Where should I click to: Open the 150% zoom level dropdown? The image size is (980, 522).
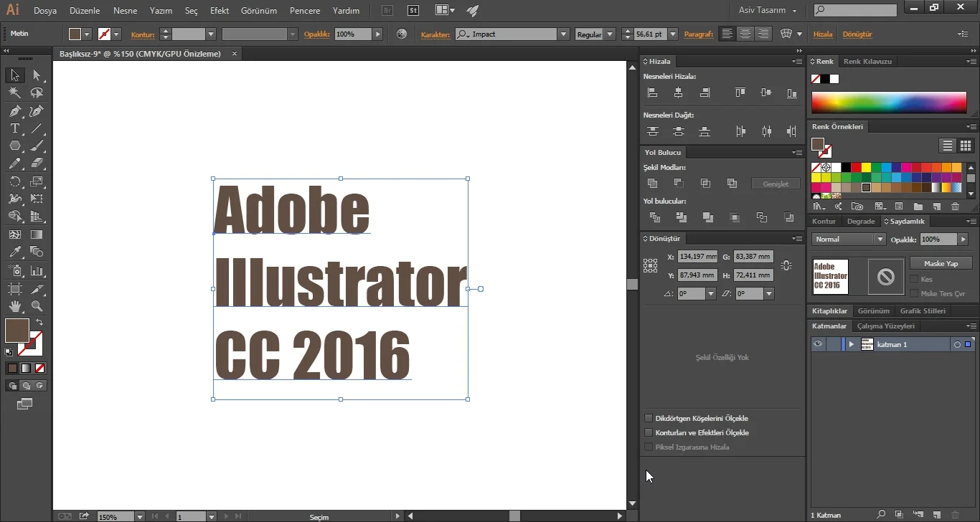pyautogui.click(x=139, y=516)
